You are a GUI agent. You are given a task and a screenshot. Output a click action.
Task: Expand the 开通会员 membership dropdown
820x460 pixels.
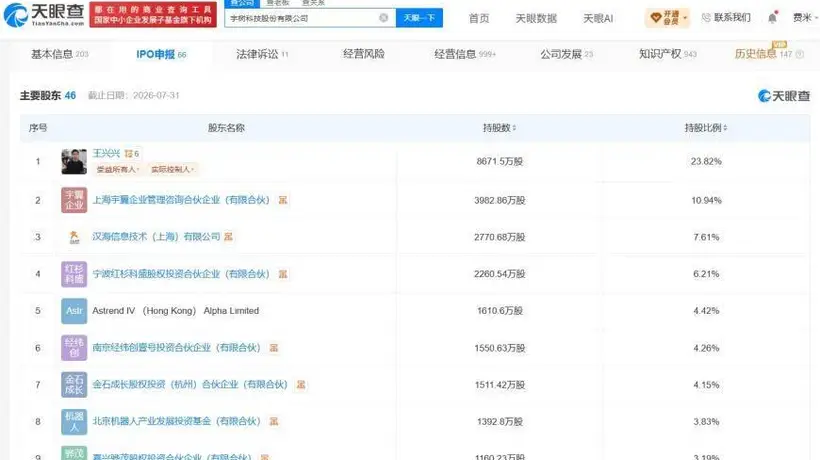(x=667, y=18)
